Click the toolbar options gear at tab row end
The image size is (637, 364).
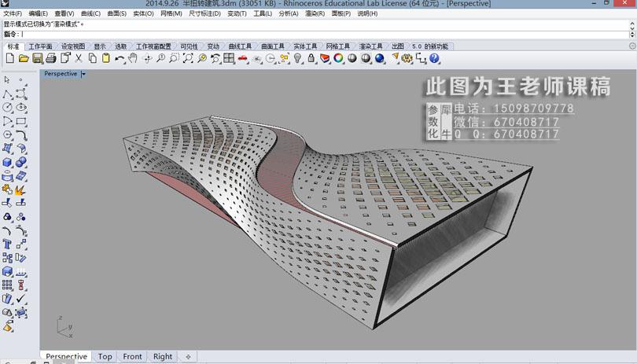[x=632, y=46]
